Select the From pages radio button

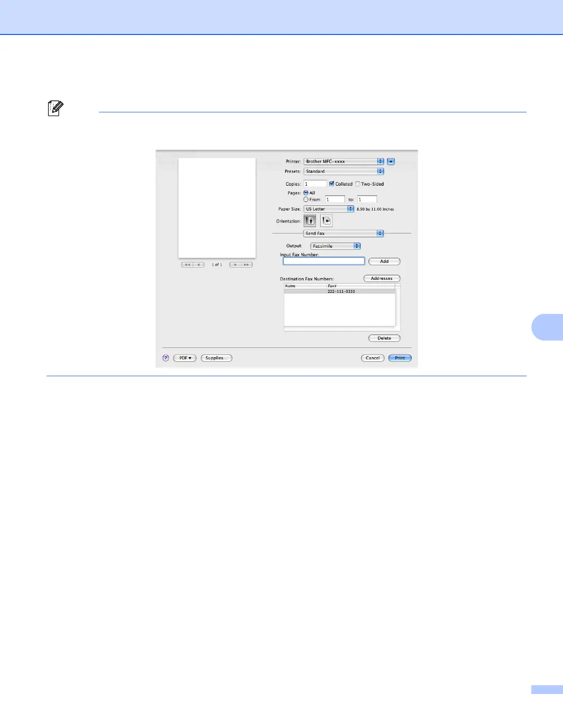[306, 199]
